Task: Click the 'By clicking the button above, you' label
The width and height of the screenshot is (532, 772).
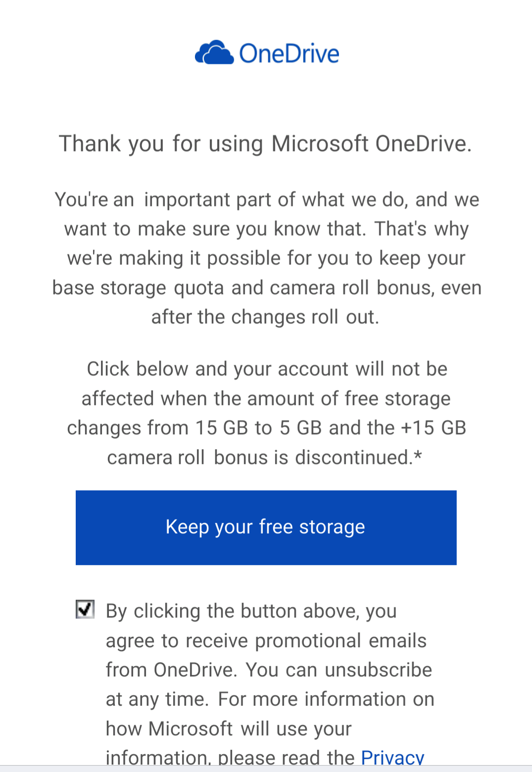Action: coord(251,611)
